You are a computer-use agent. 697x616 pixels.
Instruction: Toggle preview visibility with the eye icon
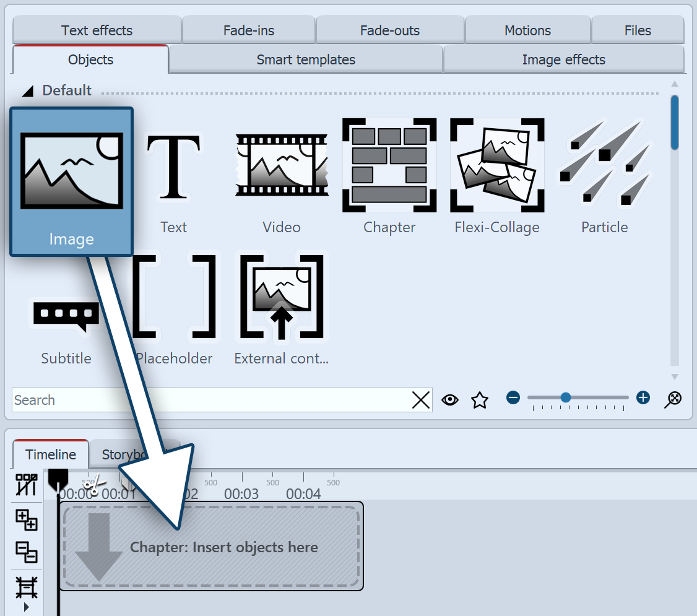coord(450,400)
